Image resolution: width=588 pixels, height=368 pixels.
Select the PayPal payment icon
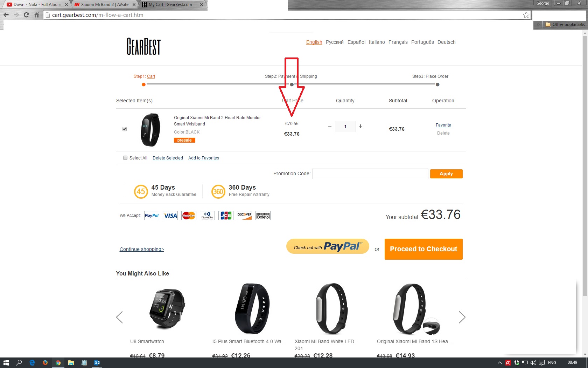point(152,216)
